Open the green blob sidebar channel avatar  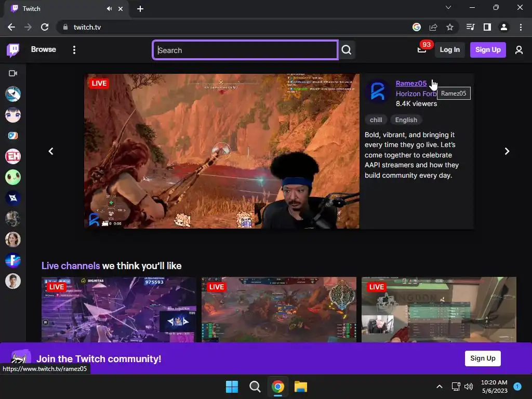[x=13, y=177]
